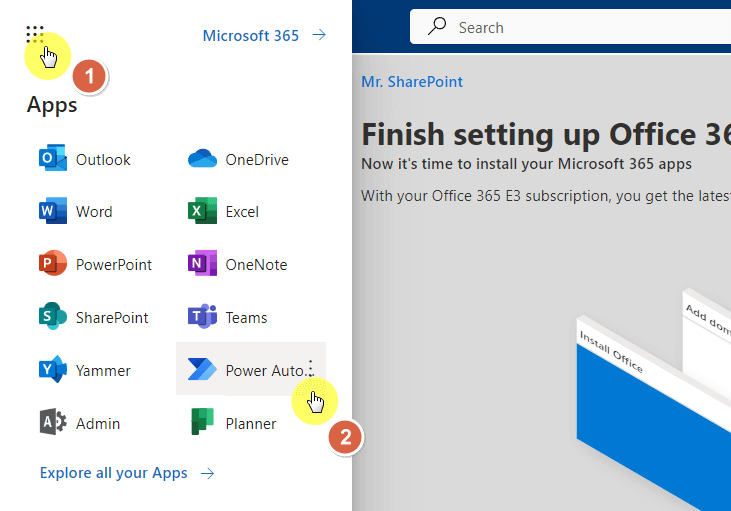Open the Admin center app

pyautogui.click(x=79, y=422)
